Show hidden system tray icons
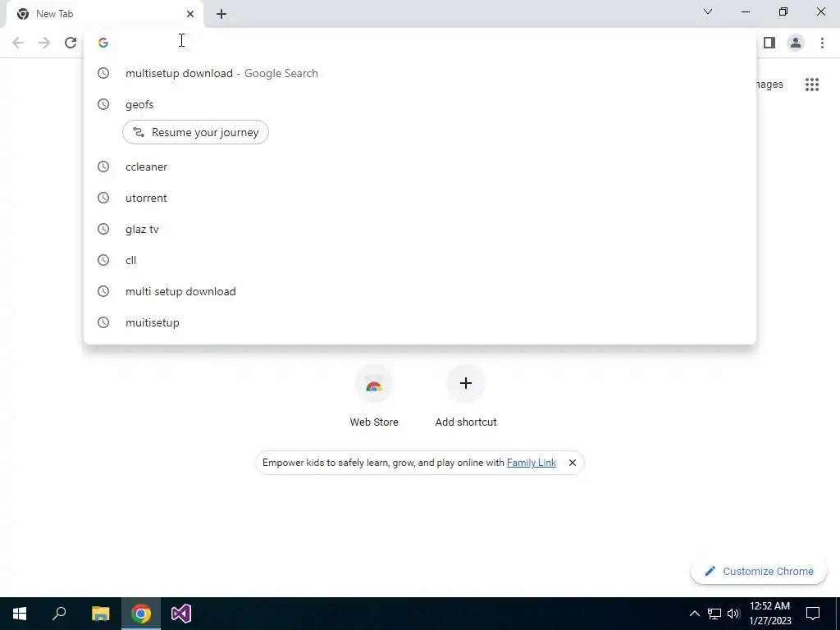The image size is (840, 630). click(694, 614)
